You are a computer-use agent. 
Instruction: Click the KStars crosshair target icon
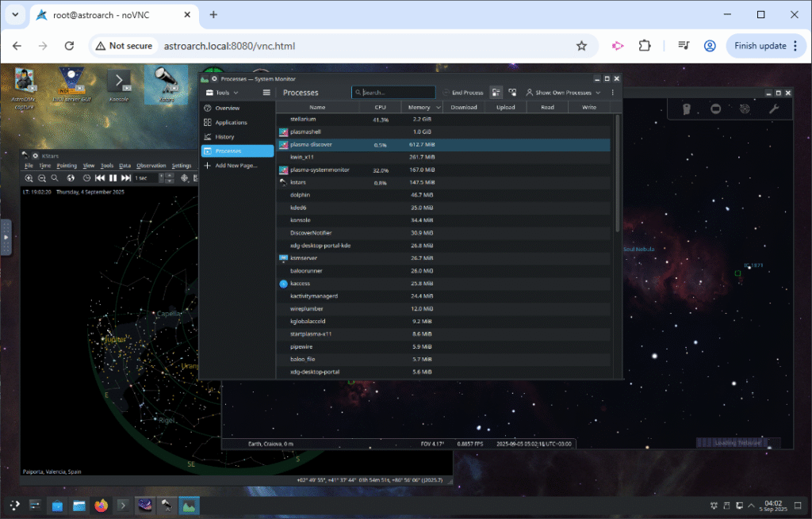coord(184,178)
